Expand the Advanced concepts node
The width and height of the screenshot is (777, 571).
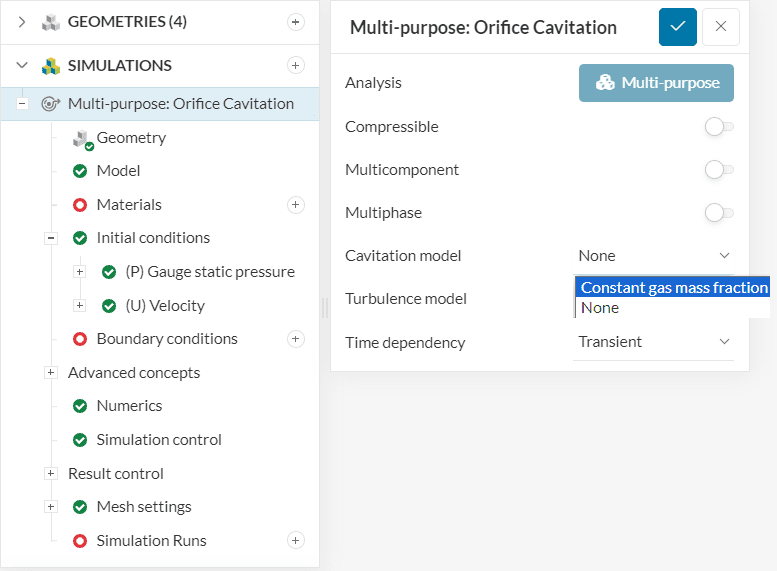click(x=51, y=373)
